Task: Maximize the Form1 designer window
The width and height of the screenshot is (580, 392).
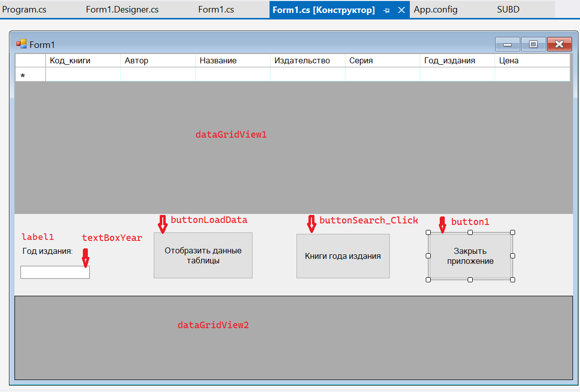Action: (533, 44)
